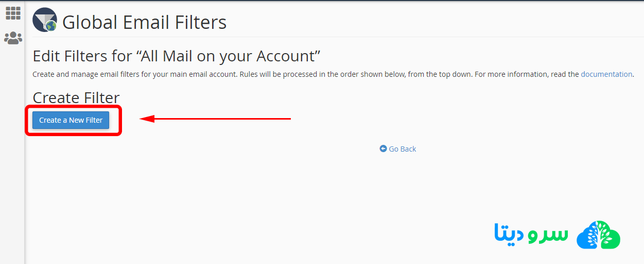Click the Global Email Filters page title
The height and width of the screenshot is (264, 644).
coord(144,22)
